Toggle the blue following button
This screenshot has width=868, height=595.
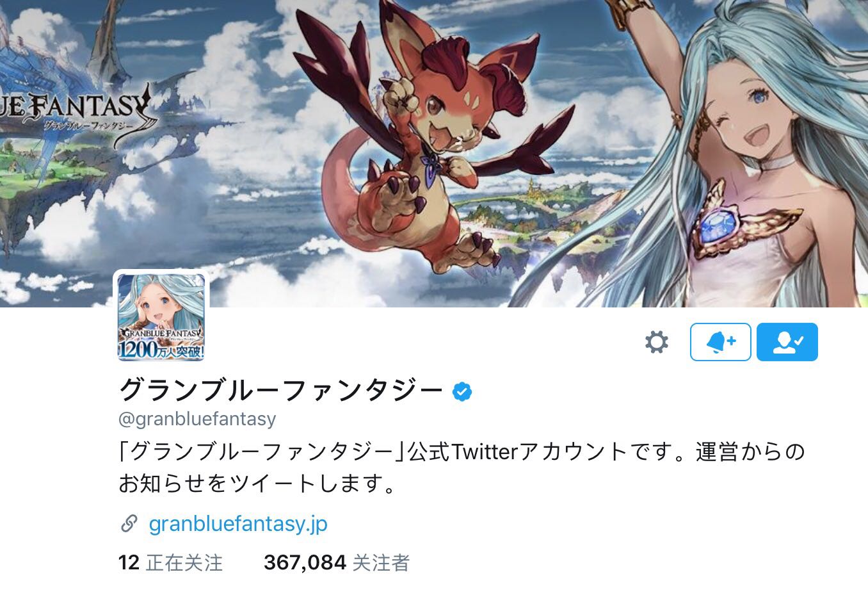point(787,342)
